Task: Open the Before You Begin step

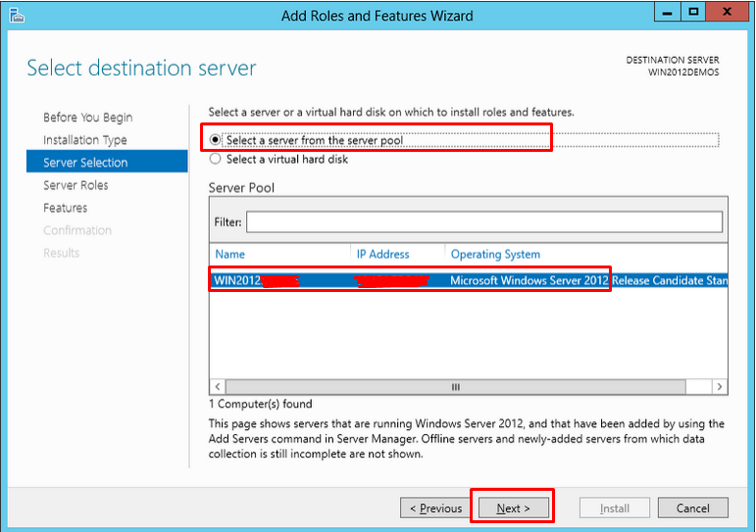Action: 87,118
